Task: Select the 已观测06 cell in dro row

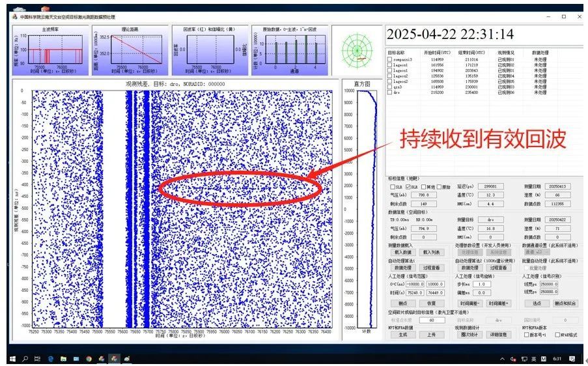Action: click(x=506, y=92)
